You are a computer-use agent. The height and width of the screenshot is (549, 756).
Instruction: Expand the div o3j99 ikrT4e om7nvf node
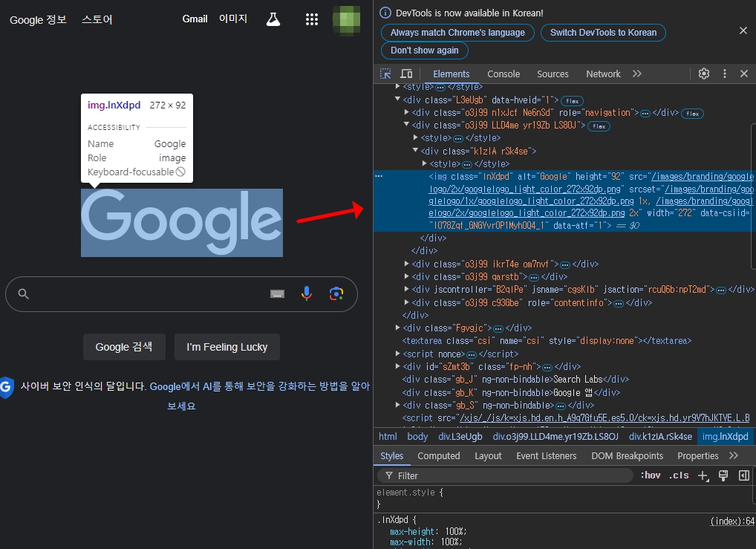point(406,264)
